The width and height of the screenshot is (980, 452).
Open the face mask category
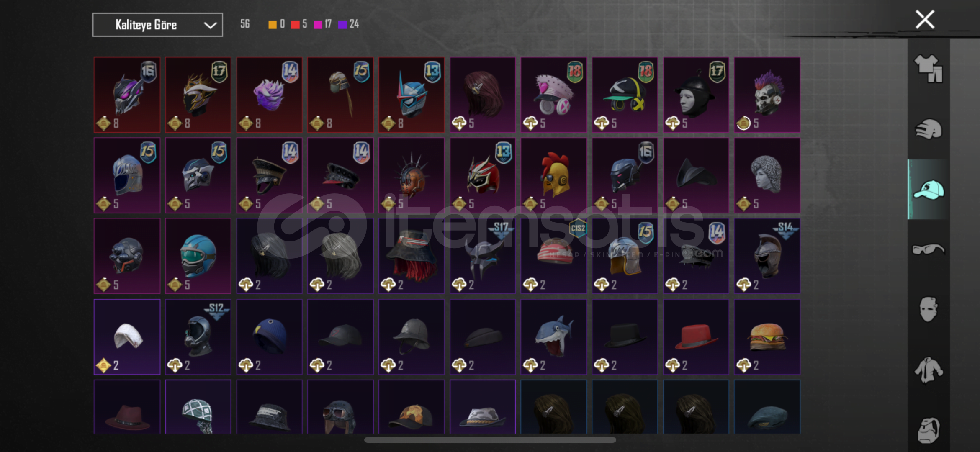click(929, 309)
